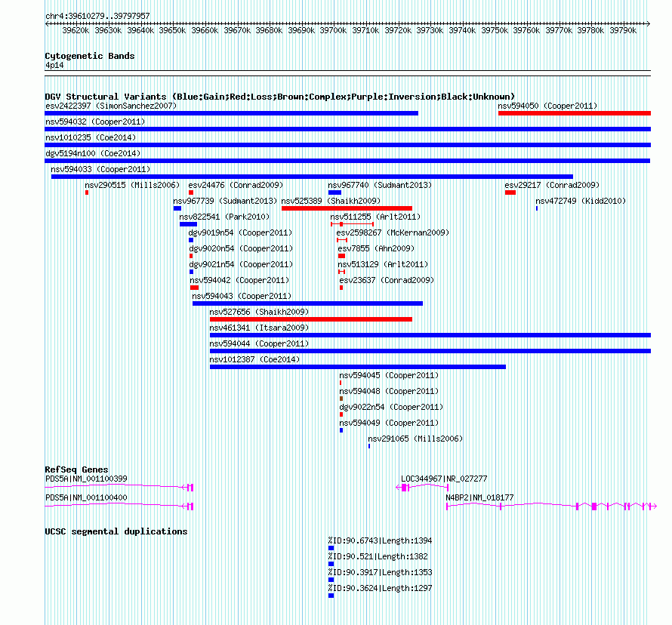Click the nsv1012387 (Coe2014) blue bar
This screenshot has width=672, height=625.
point(358,367)
